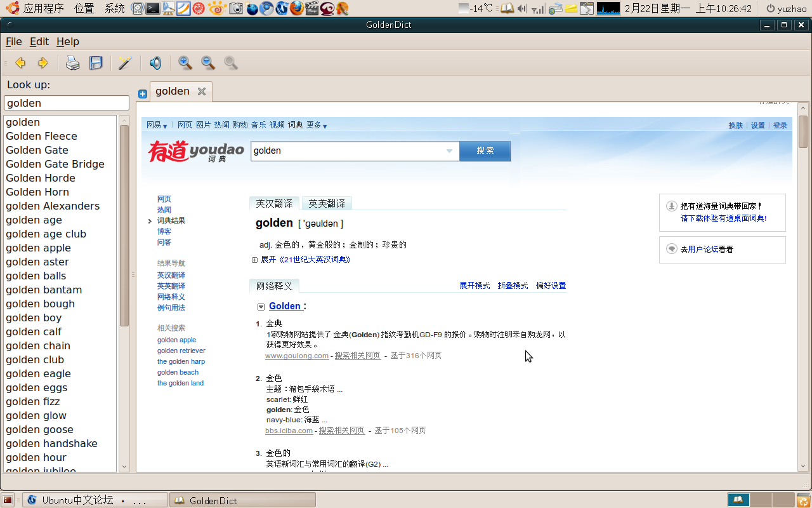Open the volume control tray icon

(522, 8)
